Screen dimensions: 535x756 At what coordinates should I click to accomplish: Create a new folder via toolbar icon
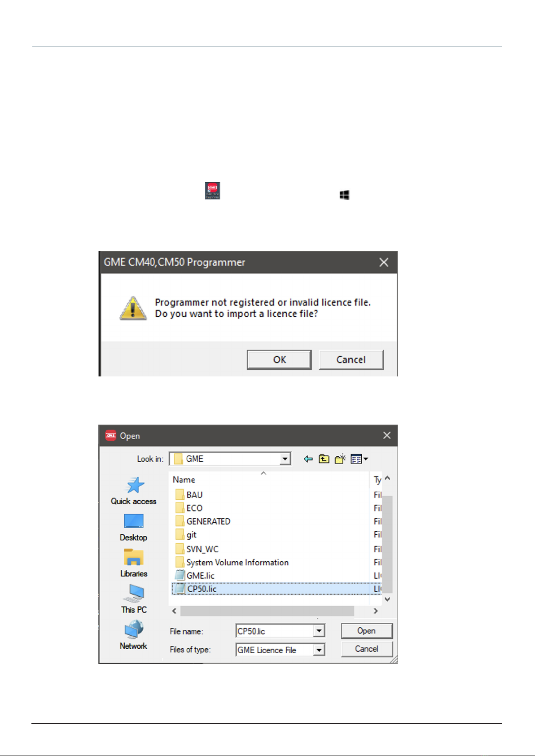pos(340,459)
